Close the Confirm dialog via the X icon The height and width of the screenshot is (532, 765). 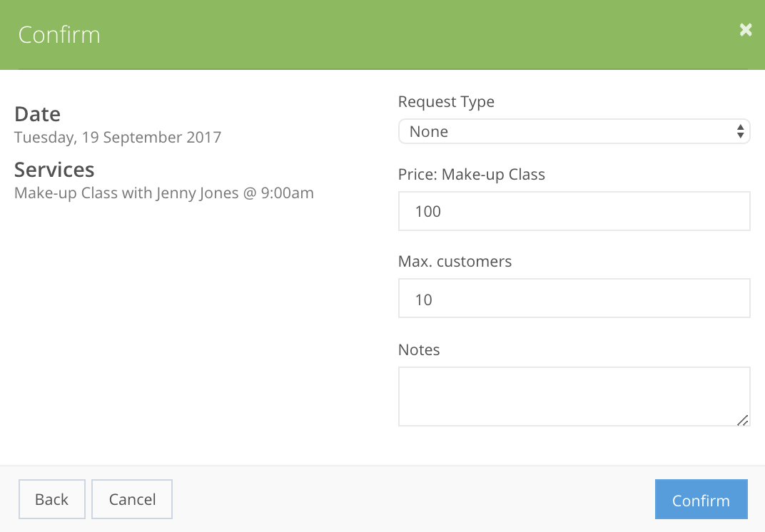[745, 30]
